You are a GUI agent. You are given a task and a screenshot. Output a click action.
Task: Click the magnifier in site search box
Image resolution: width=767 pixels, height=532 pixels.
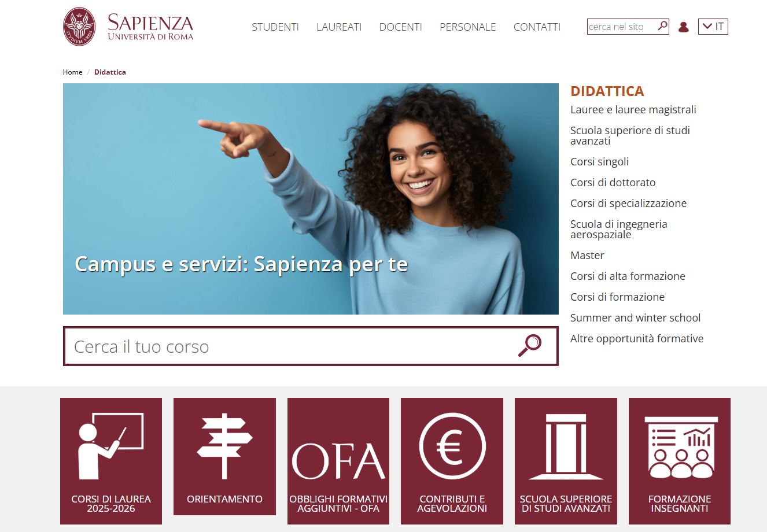(662, 26)
